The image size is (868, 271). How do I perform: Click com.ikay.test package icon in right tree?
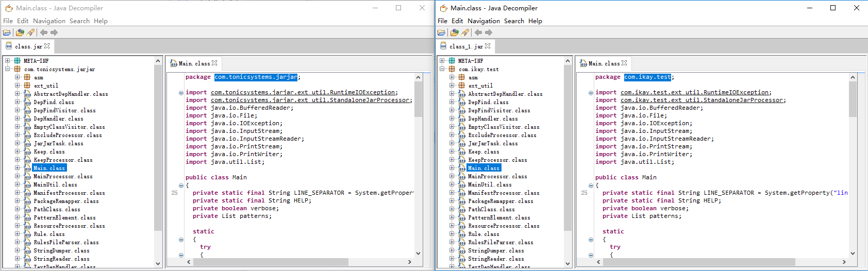tap(452, 69)
